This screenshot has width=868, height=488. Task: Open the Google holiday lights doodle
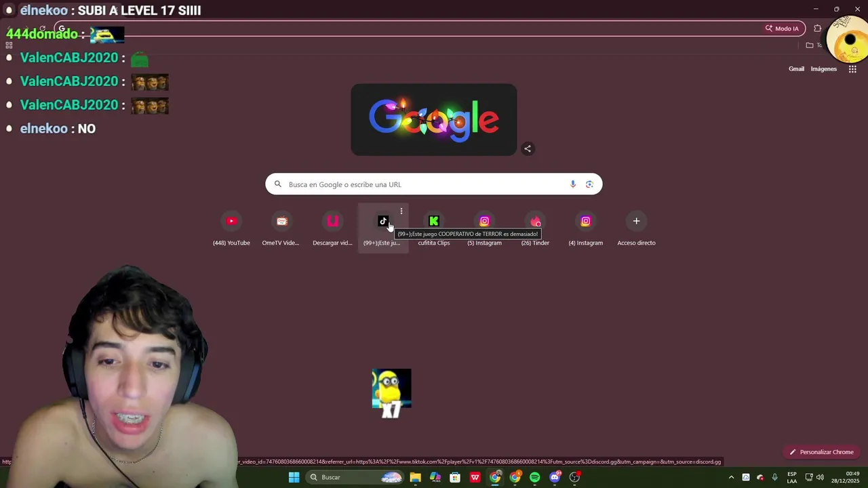(434, 120)
